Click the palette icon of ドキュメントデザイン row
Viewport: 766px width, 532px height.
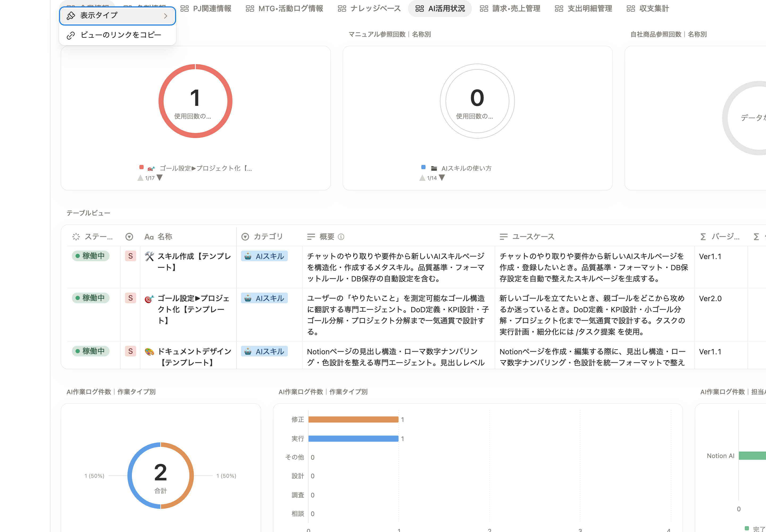click(x=149, y=352)
